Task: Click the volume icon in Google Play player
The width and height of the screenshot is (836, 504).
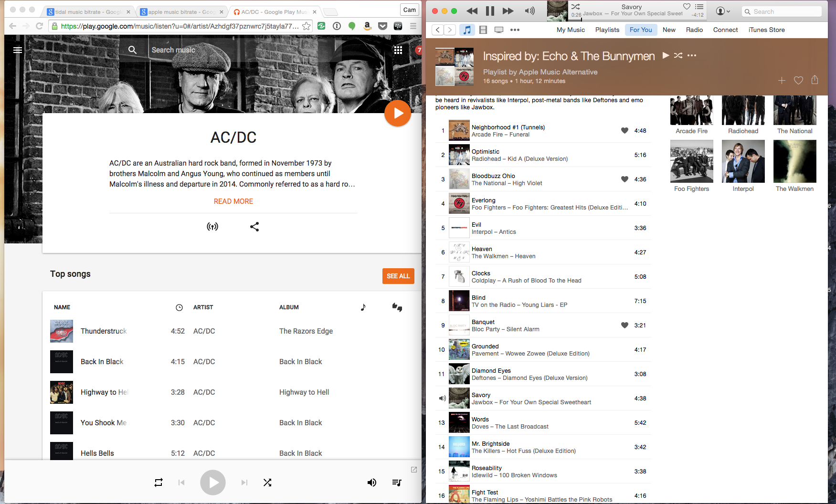Action: pyautogui.click(x=371, y=483)
